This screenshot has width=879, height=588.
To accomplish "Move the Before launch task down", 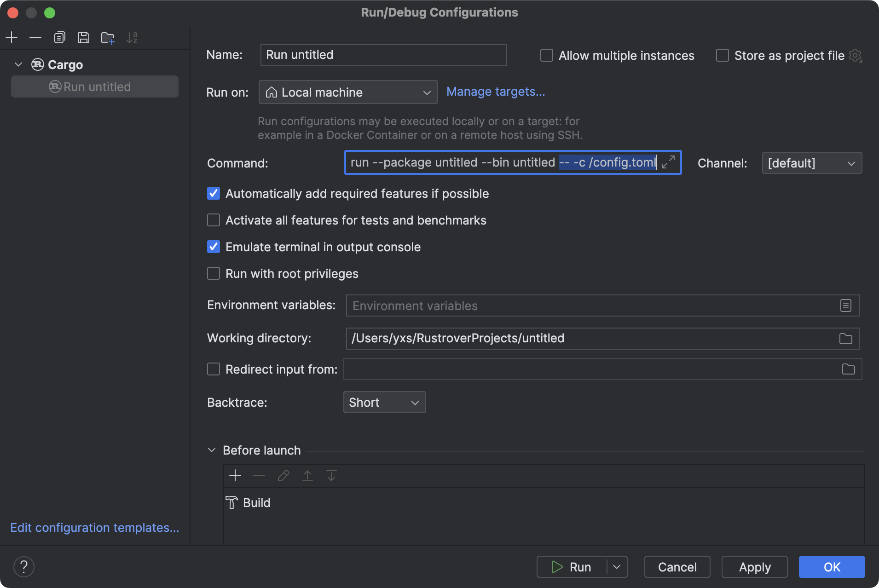I will 331,475.
